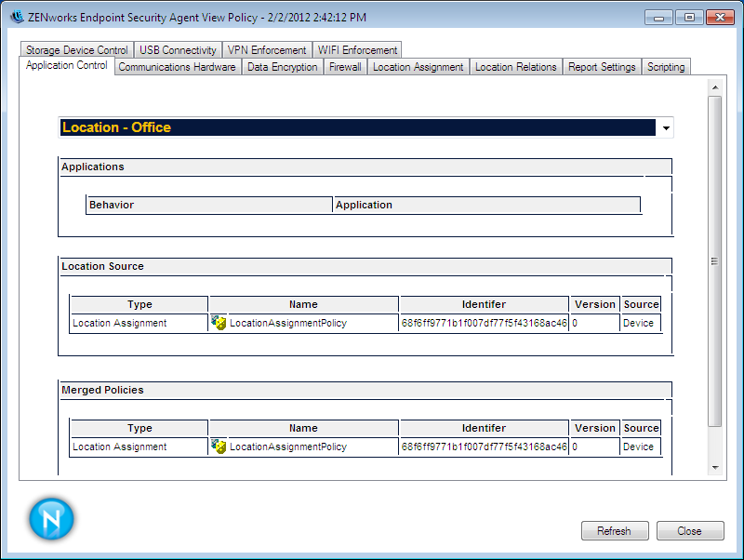Open the Communications Hardware tab
This screenshot has height=560, width=744.
click(178, 67)
